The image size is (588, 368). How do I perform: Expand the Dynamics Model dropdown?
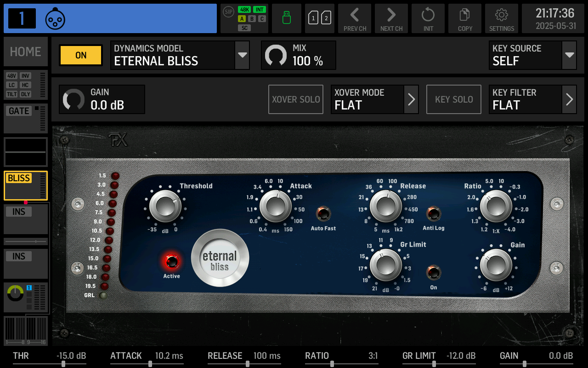click(242, 55)
